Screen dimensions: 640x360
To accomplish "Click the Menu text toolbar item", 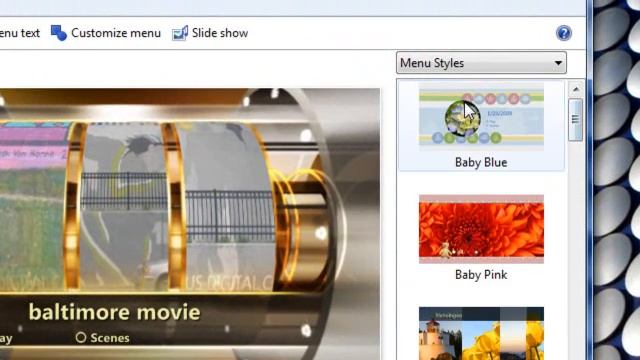I will pos(20,33).
